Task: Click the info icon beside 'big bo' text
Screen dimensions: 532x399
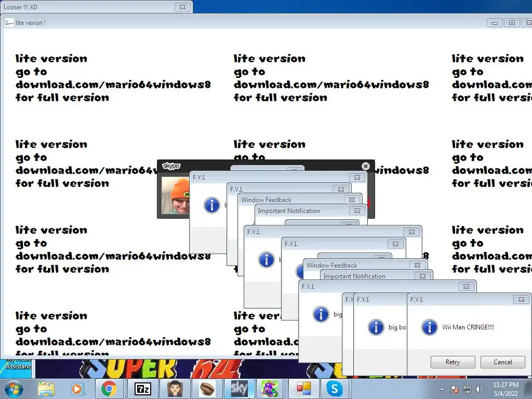Action: click(376, 327)
